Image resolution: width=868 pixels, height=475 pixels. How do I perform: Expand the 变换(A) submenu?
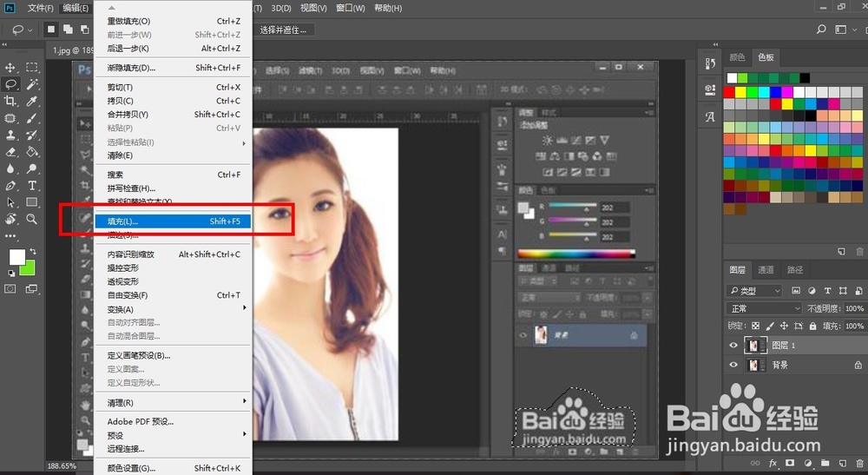[174, 309]
